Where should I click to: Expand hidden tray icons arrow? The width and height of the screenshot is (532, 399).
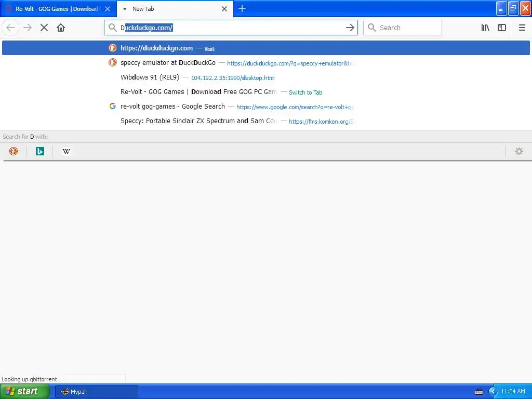pyautogui.click(x=493, y=392)
